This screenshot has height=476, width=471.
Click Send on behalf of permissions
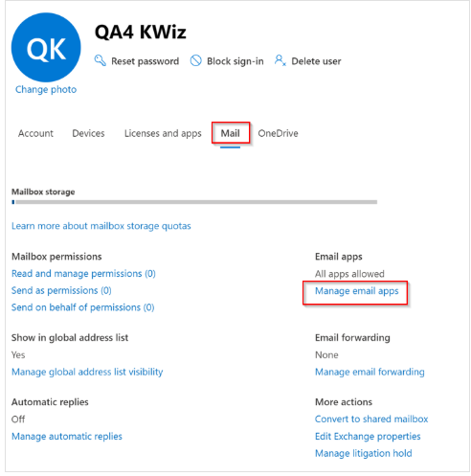(83, 307)
